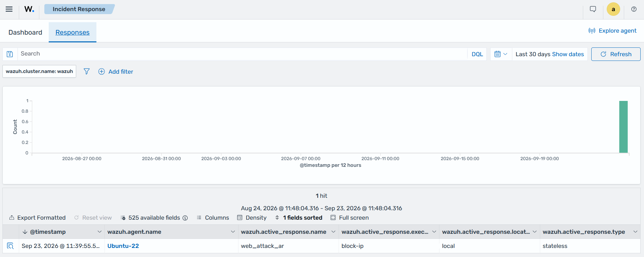Open the notifications message icon
This screenshot has height=257, width=644.
point(593,9)
